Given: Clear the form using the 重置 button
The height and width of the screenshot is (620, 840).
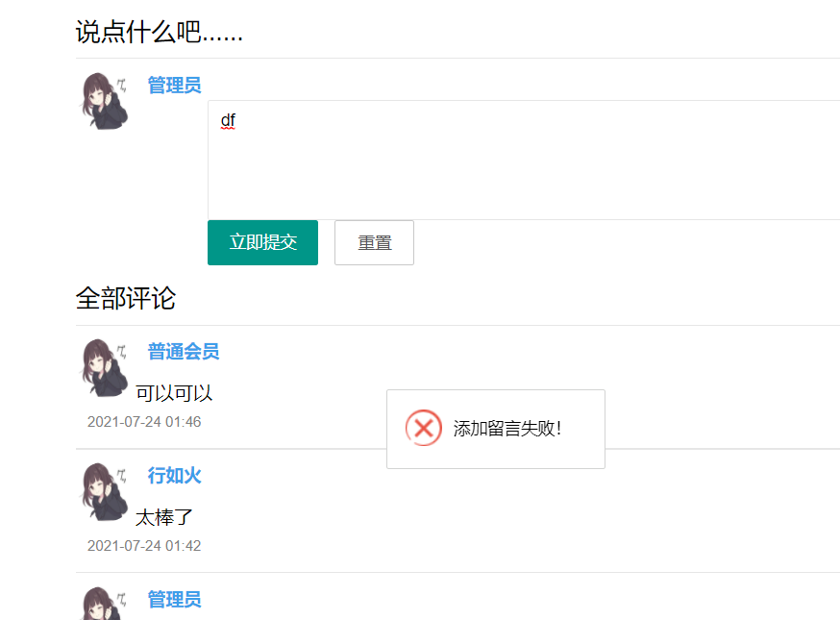Looking at the screenshot, I should [374, 242].
